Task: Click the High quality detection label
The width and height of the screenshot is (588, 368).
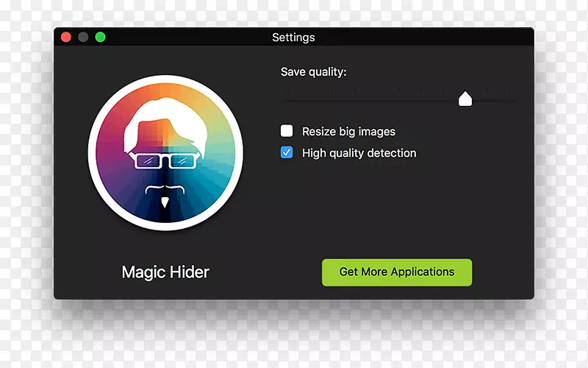Action: [x=359, y=153]
